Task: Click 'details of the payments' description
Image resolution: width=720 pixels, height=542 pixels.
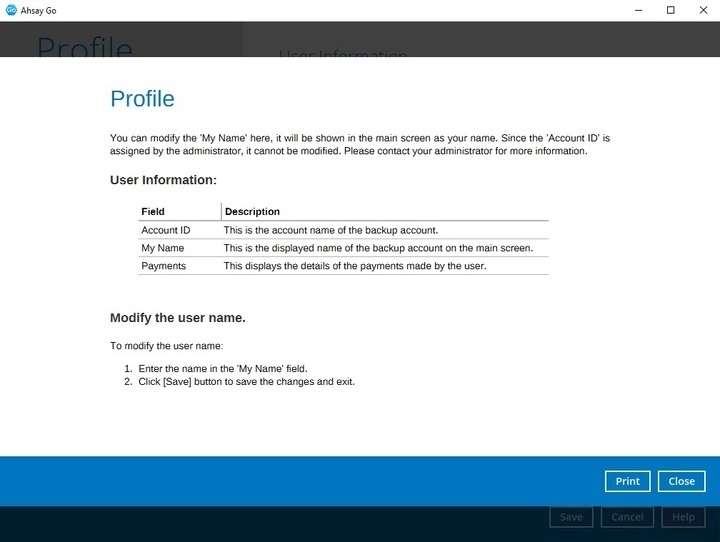Action: (x=355, y=266)
